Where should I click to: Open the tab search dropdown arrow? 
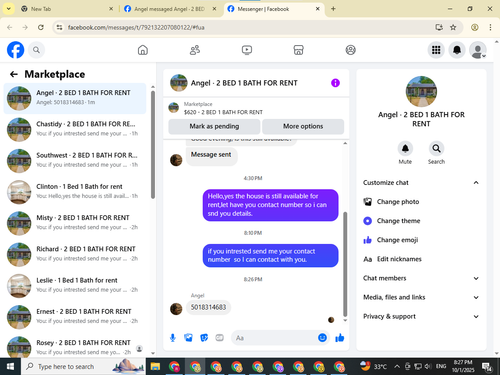point(9,9)
